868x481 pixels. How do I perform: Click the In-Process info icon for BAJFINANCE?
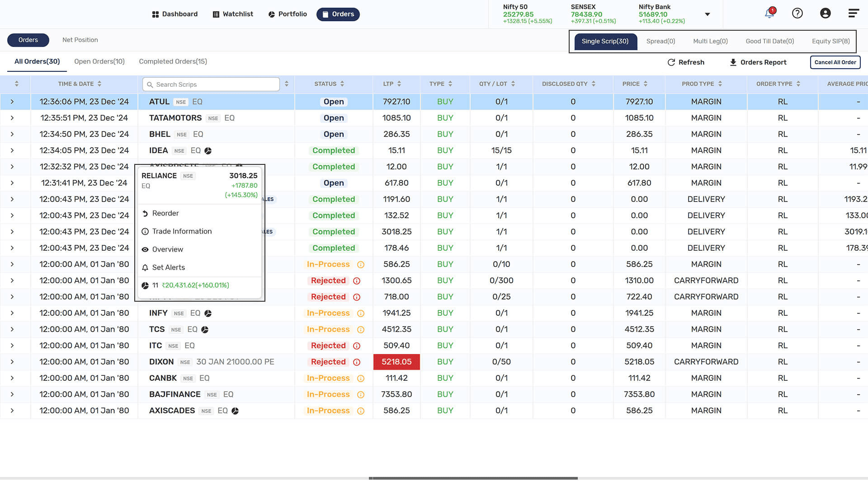[x=361, y=395]
